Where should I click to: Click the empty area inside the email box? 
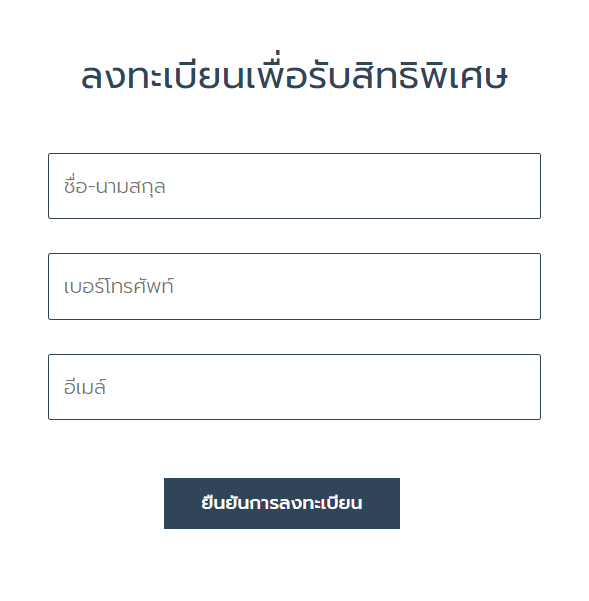click(322, 387)
